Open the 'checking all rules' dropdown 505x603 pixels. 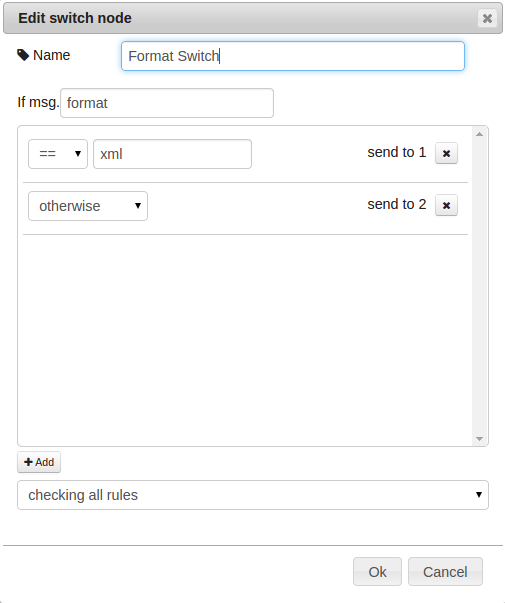tap(253, 495)
